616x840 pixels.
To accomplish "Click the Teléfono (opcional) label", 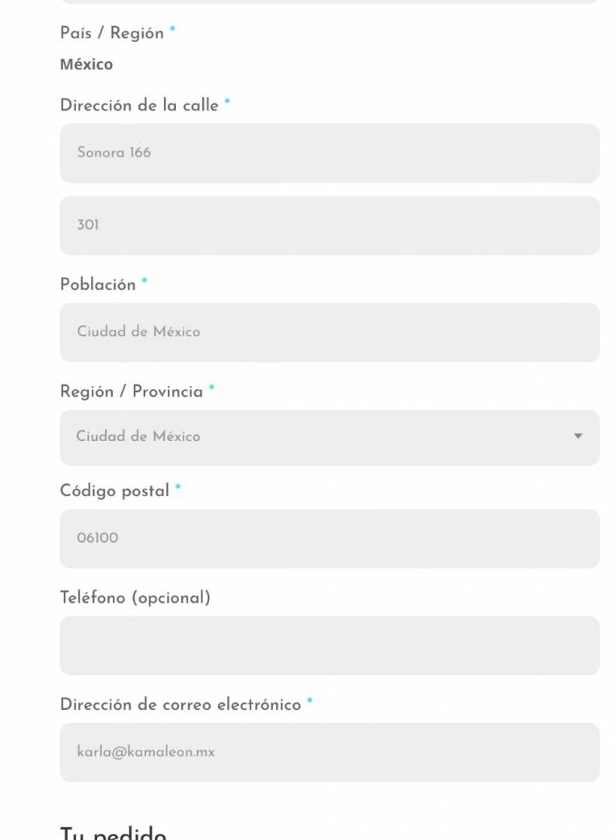I will [135, 597].
